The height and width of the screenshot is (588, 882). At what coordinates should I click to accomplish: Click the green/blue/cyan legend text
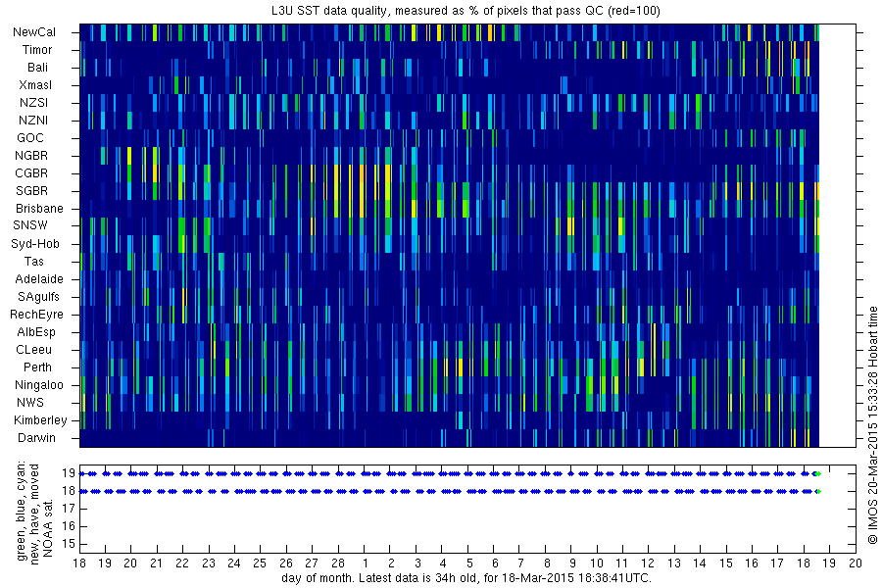[x=22, y=511]
